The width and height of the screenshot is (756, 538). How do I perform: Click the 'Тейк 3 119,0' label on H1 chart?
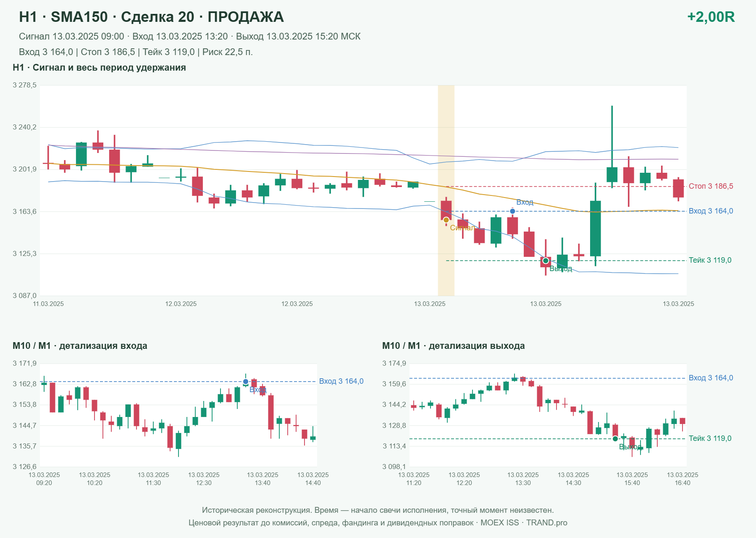point(710,260)
